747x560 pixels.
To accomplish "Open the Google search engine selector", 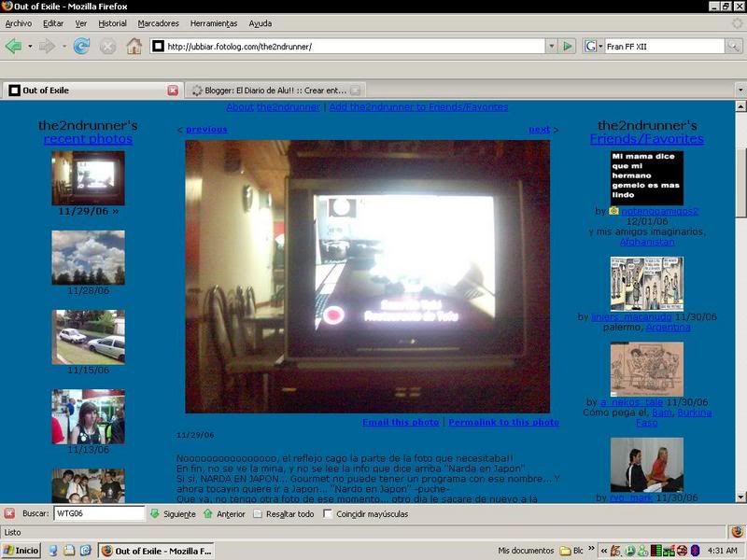I will (x=594, y=46).
